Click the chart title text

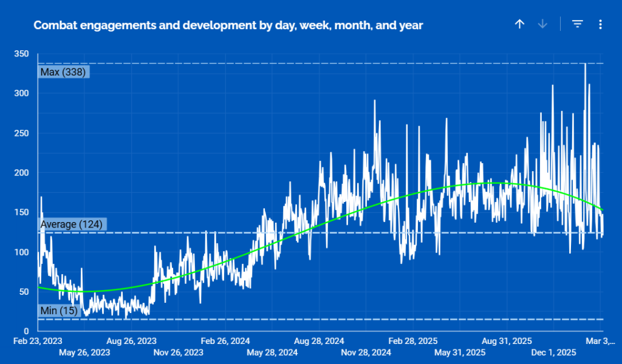click(228, 25)
